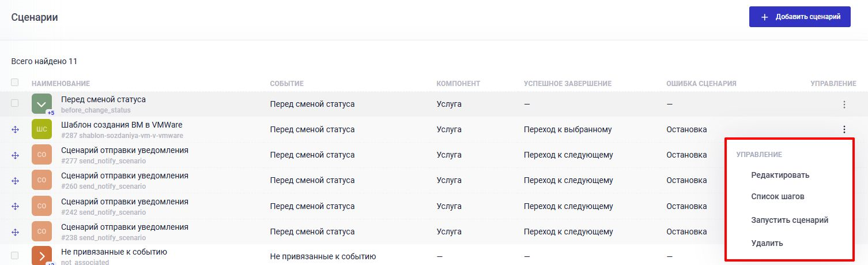Click the drag handle for scenario #260
Screen dimensions: 868x265
tap(16, 181)
